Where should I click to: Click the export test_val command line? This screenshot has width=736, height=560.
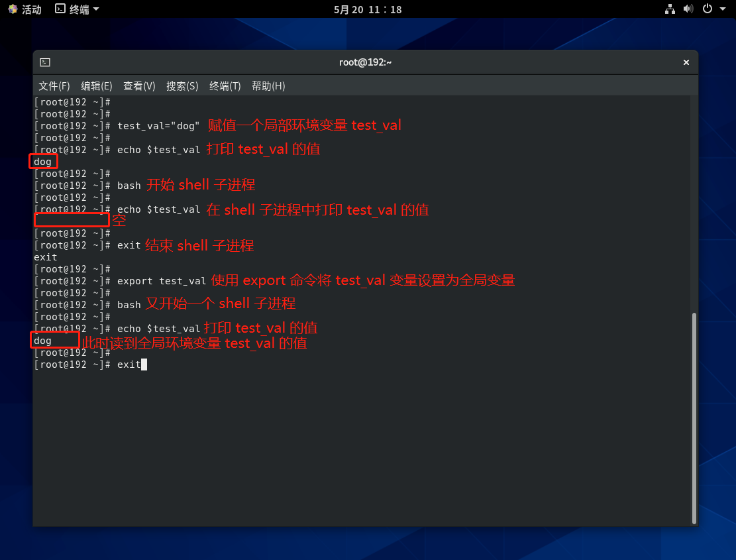(162, 281)
